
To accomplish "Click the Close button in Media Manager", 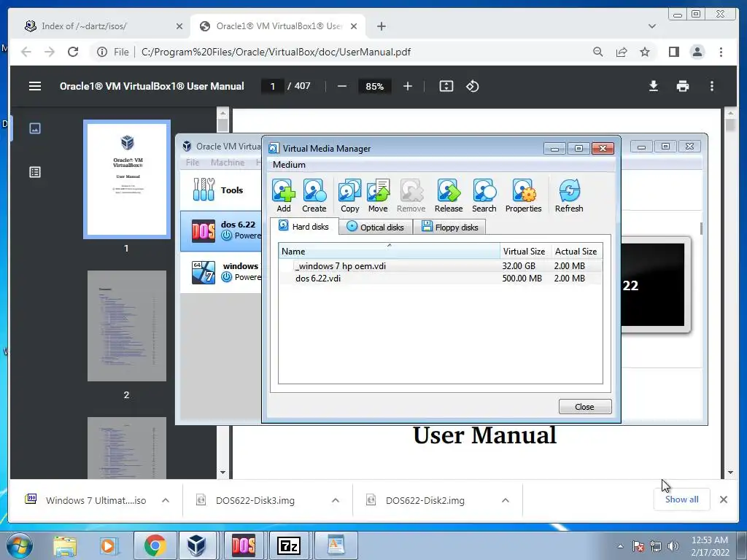I will coord(584,407).
